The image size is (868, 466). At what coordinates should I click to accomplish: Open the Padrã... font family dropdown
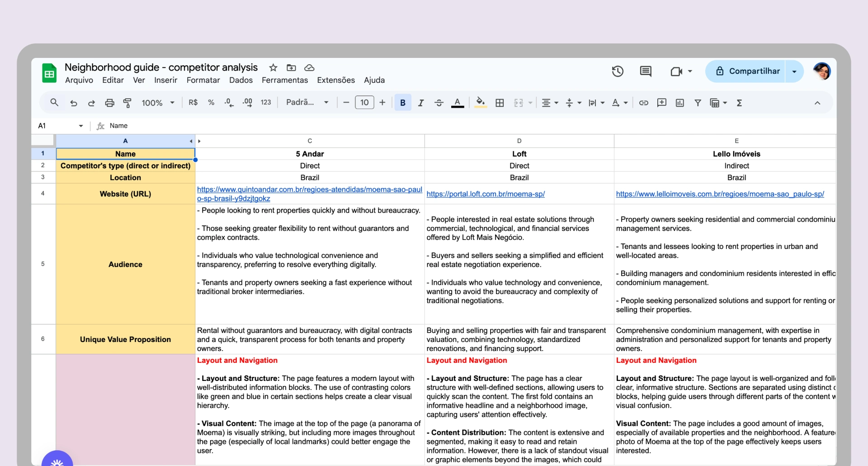pos(307,103)
